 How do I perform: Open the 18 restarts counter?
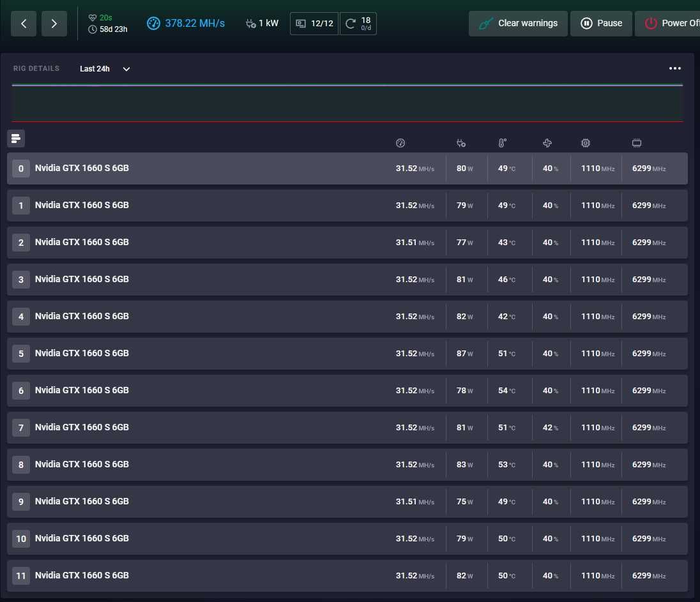(x=358, y=24)
